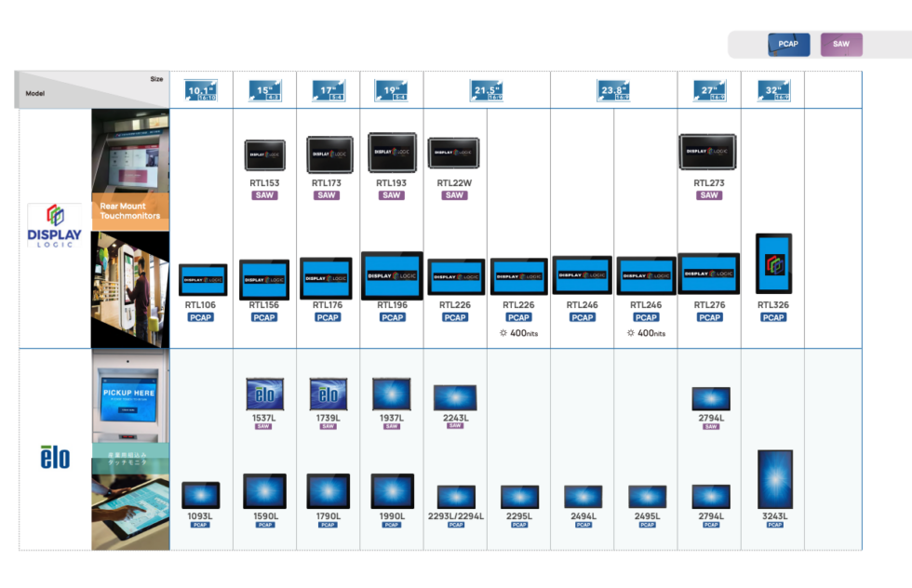Select the RTL273 rear mount monitor image
The width and height of the screenshot is (912, 588).
pos(710,151)
